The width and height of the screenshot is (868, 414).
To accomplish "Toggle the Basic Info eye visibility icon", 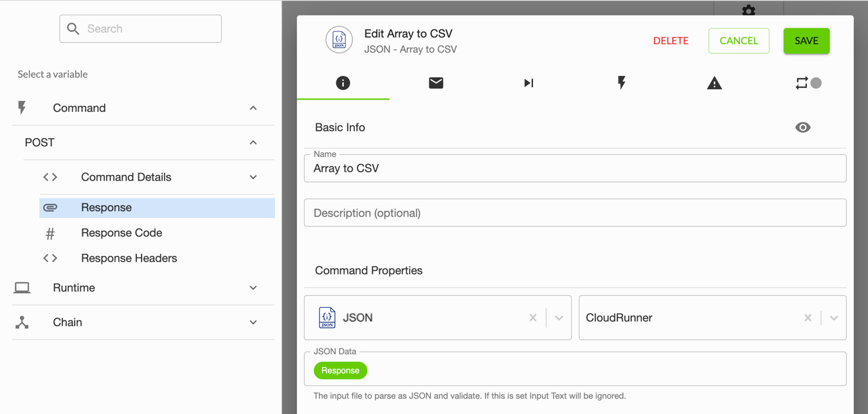I will (802, 127).
